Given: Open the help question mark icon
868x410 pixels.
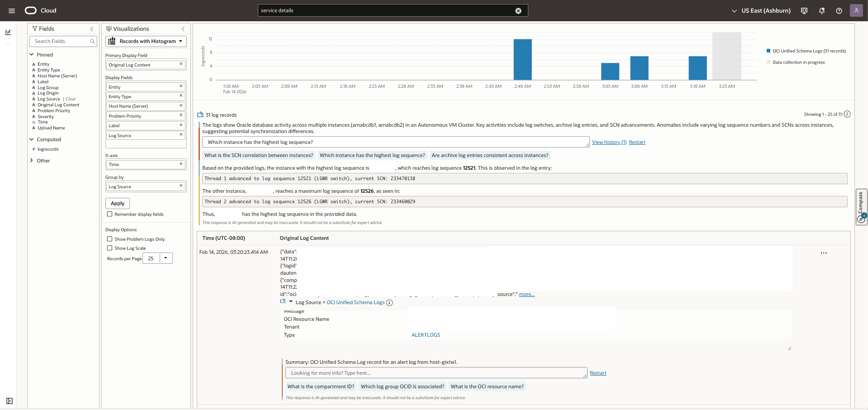Looking at the screenshot, I should (x=839, y=11).
